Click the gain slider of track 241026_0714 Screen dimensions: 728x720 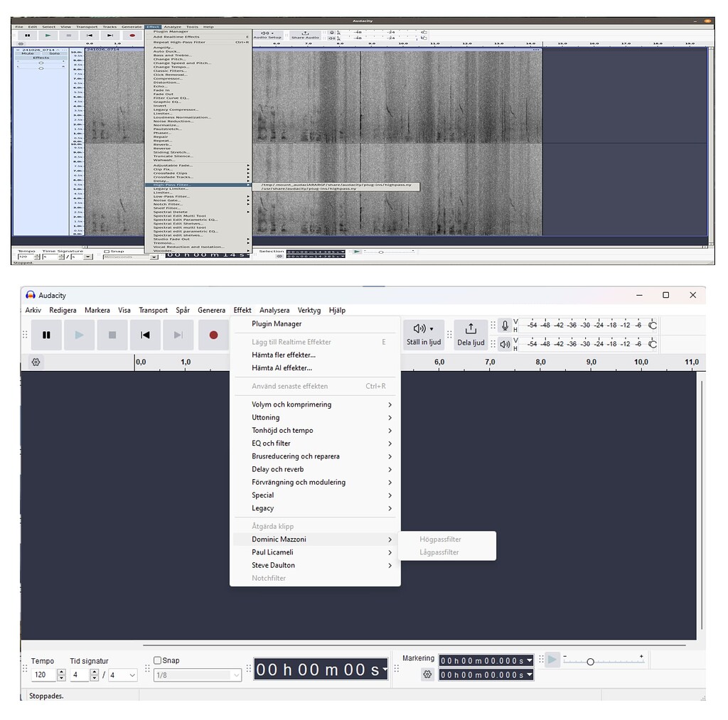click(x=41, y=63)
